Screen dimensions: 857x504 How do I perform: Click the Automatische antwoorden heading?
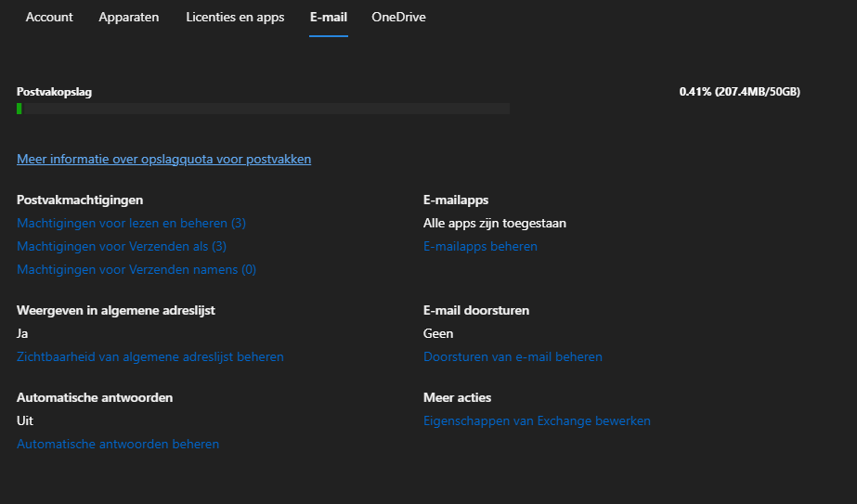(95, 397)
